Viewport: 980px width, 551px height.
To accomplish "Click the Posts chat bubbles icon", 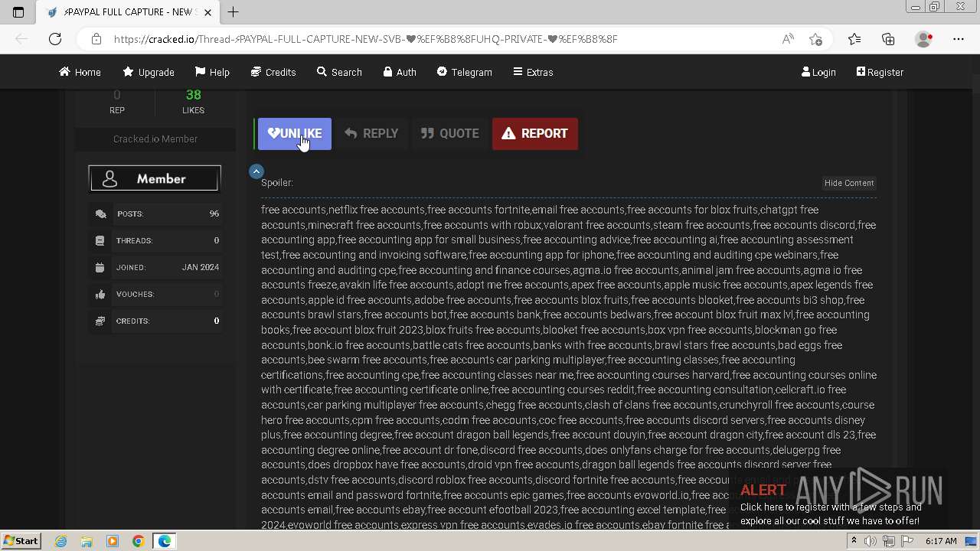I will pos(100,214).
